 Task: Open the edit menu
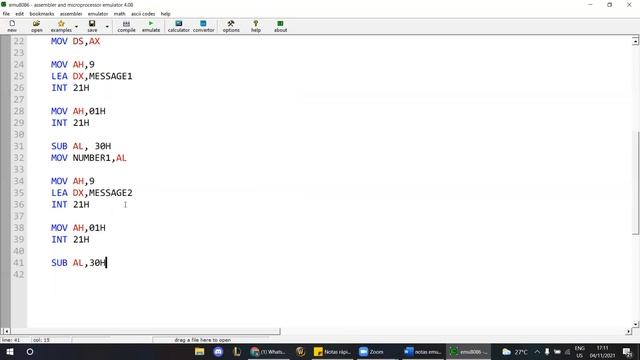tap(19, 14)
